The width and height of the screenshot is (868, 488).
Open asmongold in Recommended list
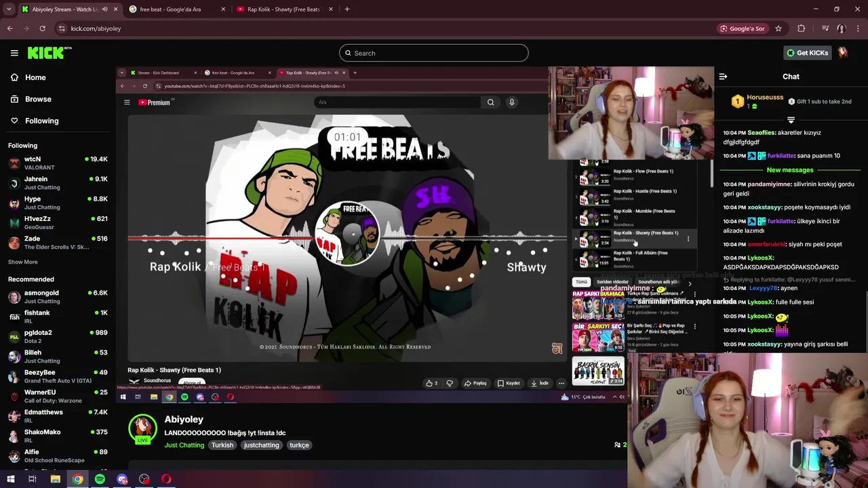pyautogui.click(x=58, y=297)
